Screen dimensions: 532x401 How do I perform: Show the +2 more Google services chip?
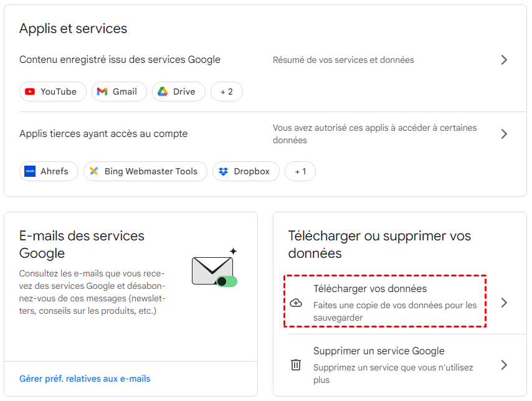pos(226,92)
